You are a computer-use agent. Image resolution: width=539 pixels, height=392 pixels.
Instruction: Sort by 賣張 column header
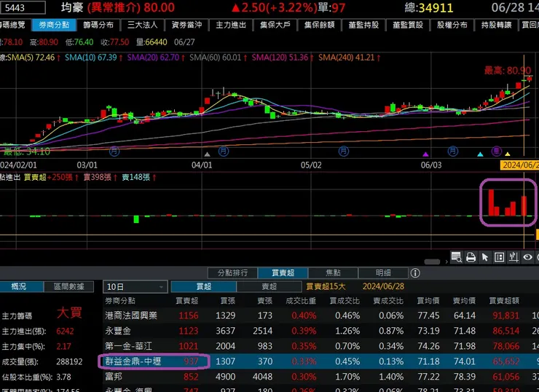click(x=265, y=301)
